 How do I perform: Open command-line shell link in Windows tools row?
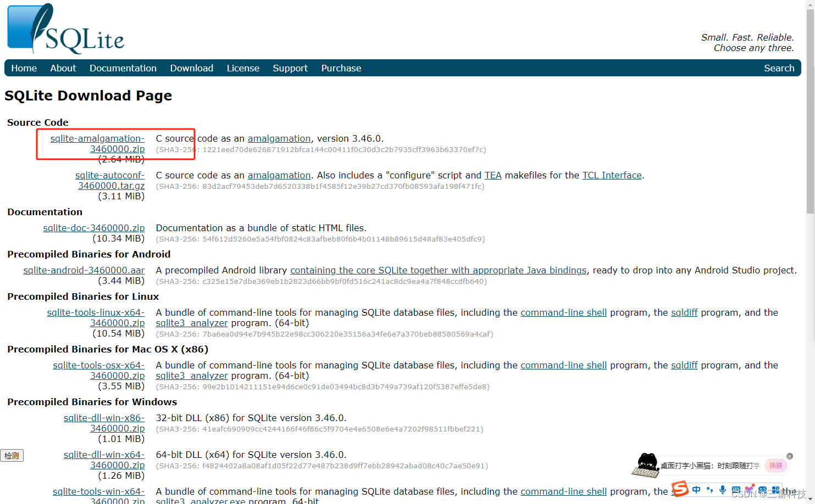[x=564, y=491]
